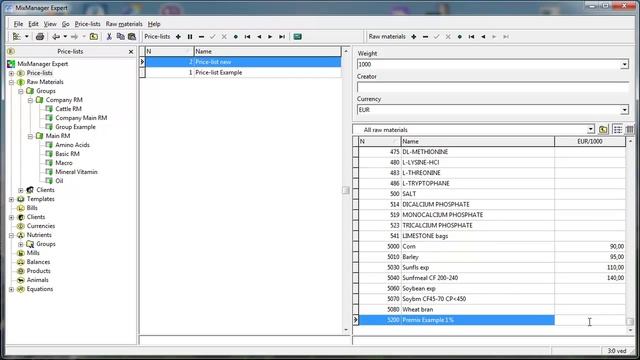The width and height of the screenshot is (640, 360).
Task: Expand Groups node under Nutrients
Action: pos(21,244)
